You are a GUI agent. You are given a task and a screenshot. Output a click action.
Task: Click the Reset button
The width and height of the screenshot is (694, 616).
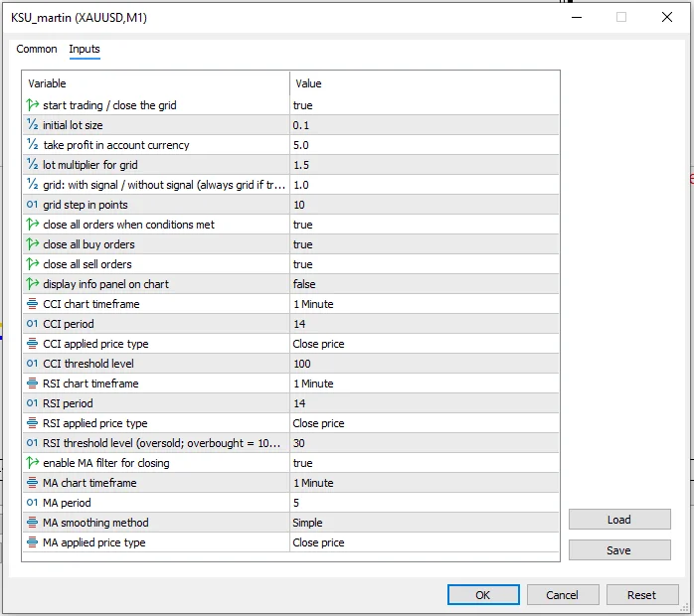pos(642,595)
